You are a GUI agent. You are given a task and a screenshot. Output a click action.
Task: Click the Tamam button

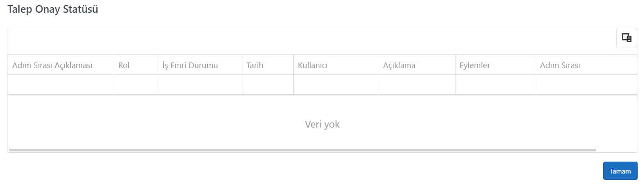620,171
